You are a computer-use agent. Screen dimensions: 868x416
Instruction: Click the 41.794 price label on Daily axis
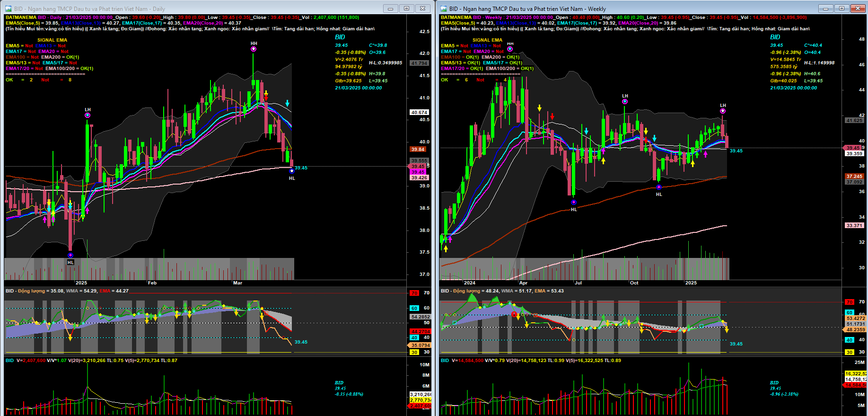click(x=419, y=63)
